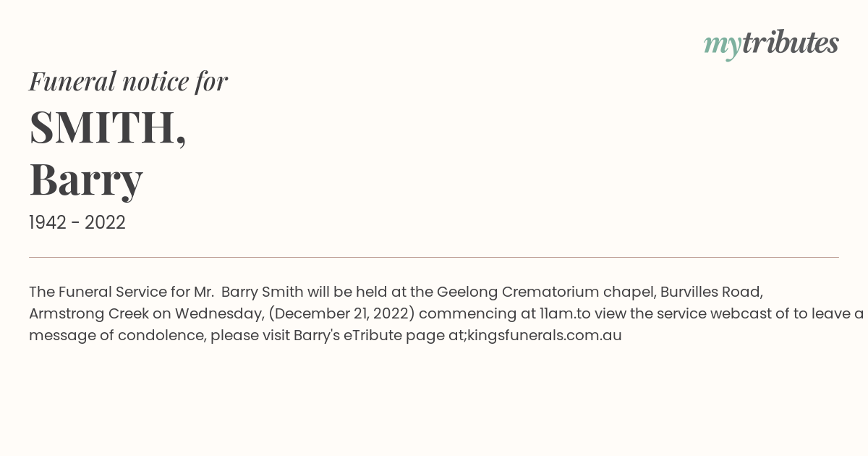Click the 'Funeral notice for' heading
The width and height of the screenshot is (868, 456).
[128, 81]
